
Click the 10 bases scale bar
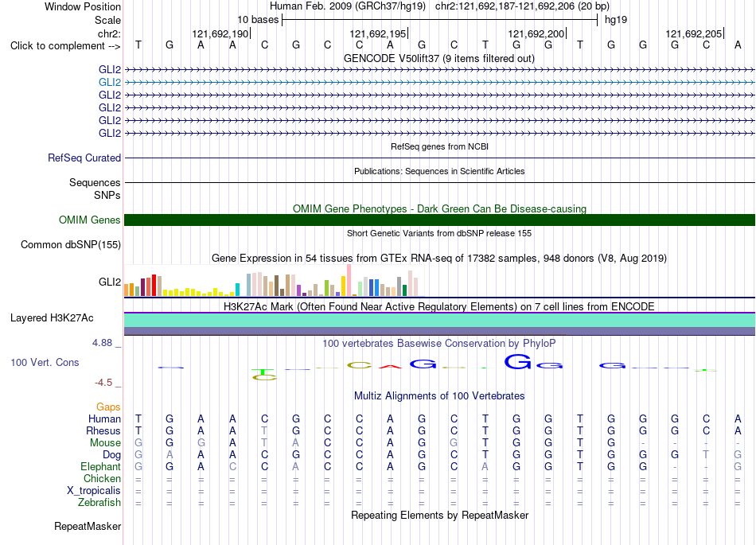pos(440,20)
